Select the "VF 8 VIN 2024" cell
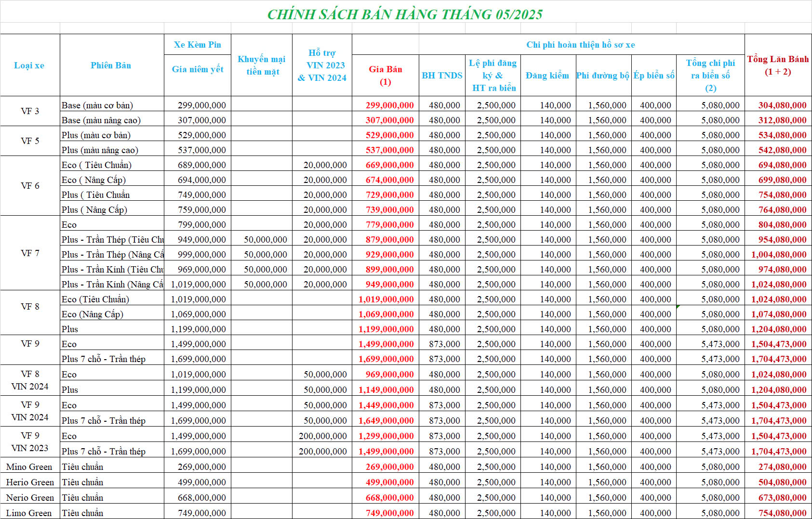This screenshot has width=812, height=519. click(30, 380)
